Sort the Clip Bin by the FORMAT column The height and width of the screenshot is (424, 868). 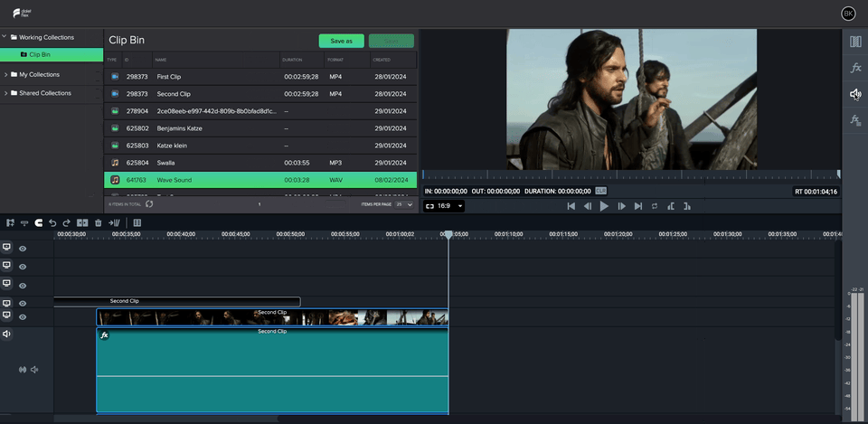(x=335, y=60)
